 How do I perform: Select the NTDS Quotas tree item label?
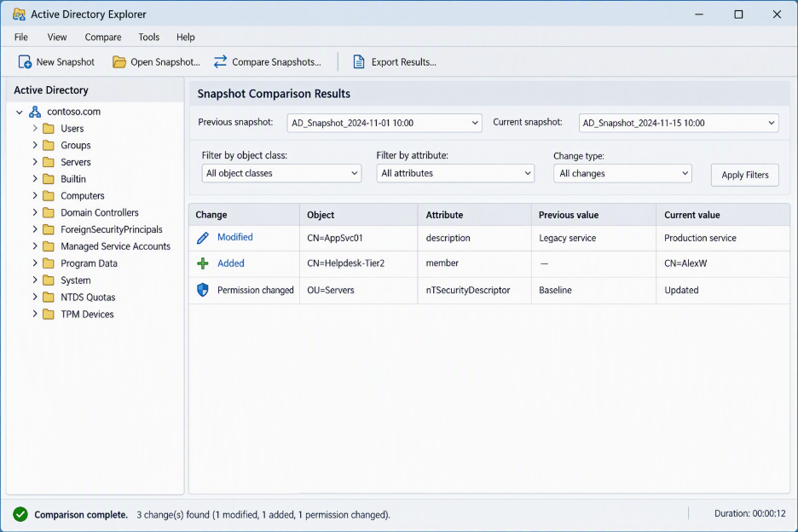[x=88, y=298]
